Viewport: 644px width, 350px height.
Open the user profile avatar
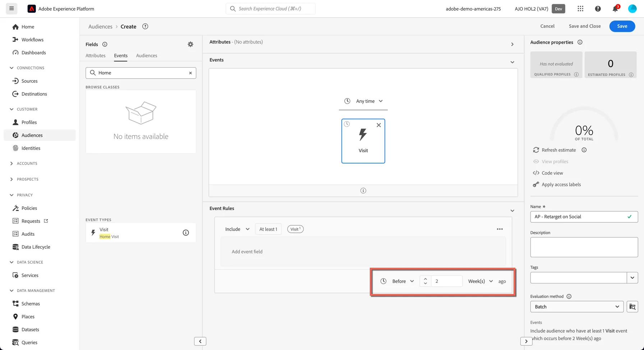(x=632, y=9)
